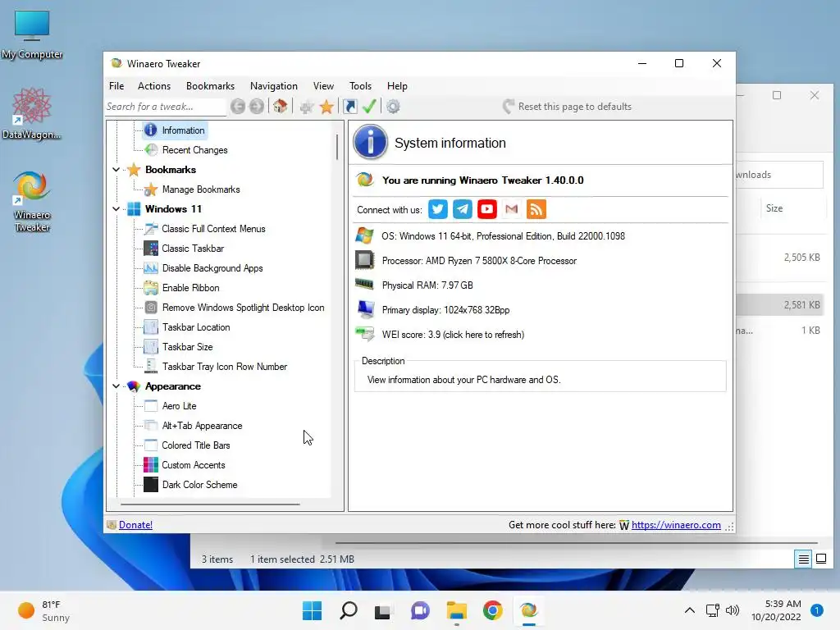Click the tree panel vertical scrollbar
This screenshot has height=630, width=840.
coord(337,147)
